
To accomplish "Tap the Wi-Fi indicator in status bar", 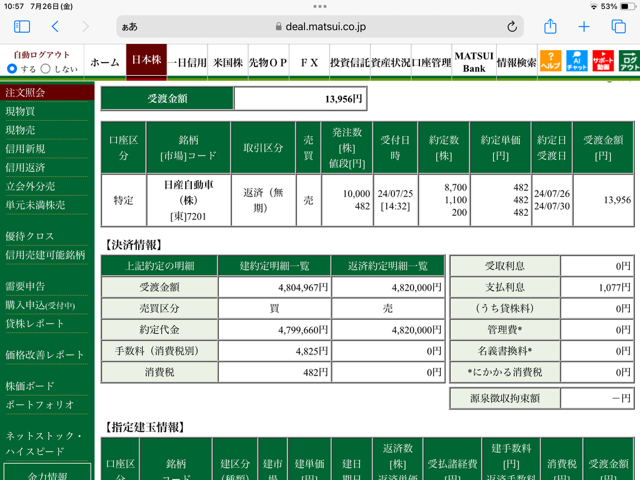I will click(x=594, y=7).
